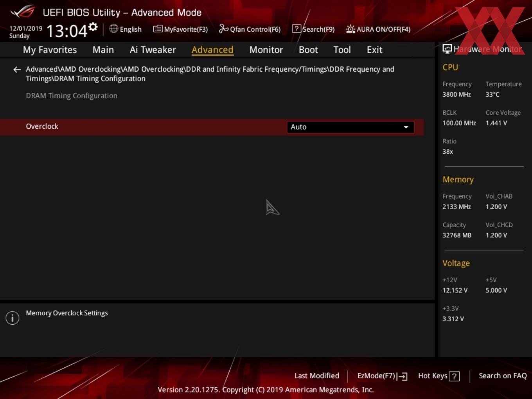Go to the Boot tab
This screenshot has height=399, width=532.
point(308,50)
